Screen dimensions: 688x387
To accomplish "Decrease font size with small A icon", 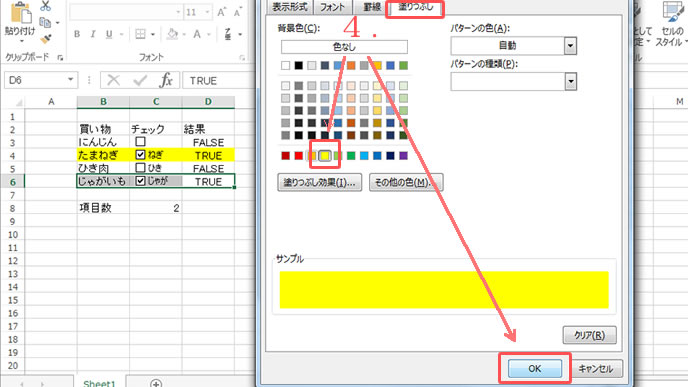I will (237, 12).
